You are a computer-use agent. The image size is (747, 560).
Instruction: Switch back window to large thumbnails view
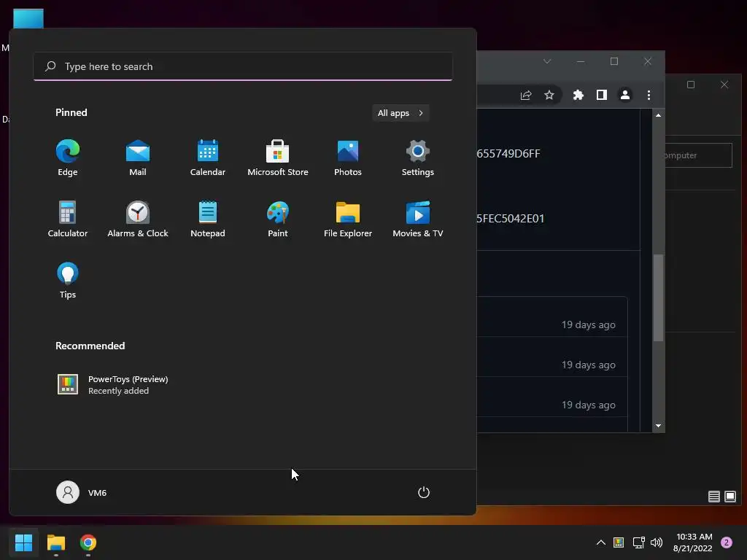pos(729,497)
